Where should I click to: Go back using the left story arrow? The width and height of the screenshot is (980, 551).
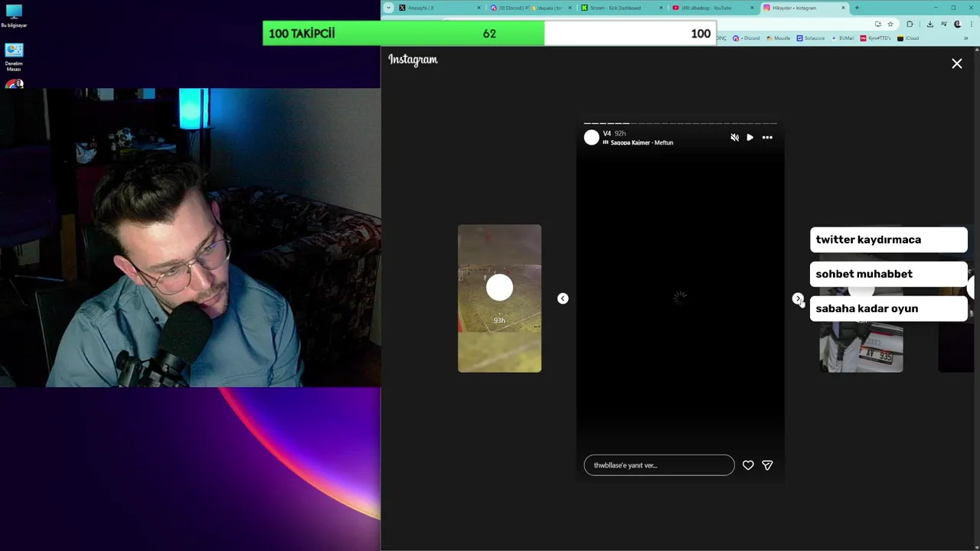pyautogui.click(x=563, y=298)
